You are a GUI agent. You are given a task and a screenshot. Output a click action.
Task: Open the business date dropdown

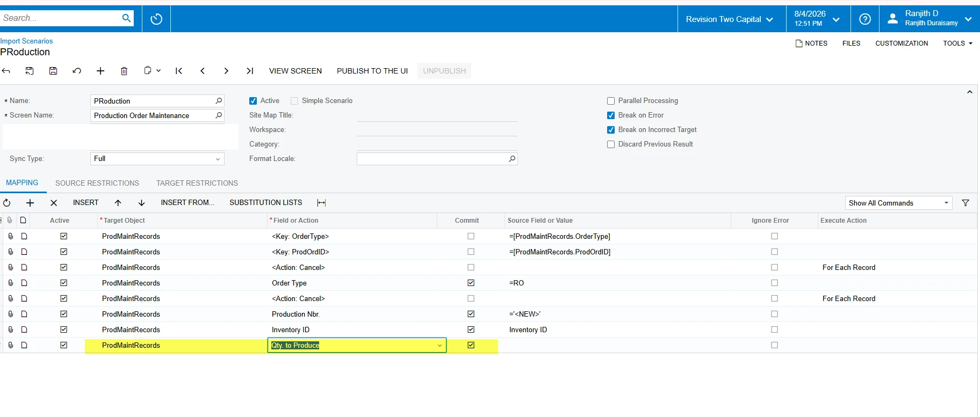(817, 19)
